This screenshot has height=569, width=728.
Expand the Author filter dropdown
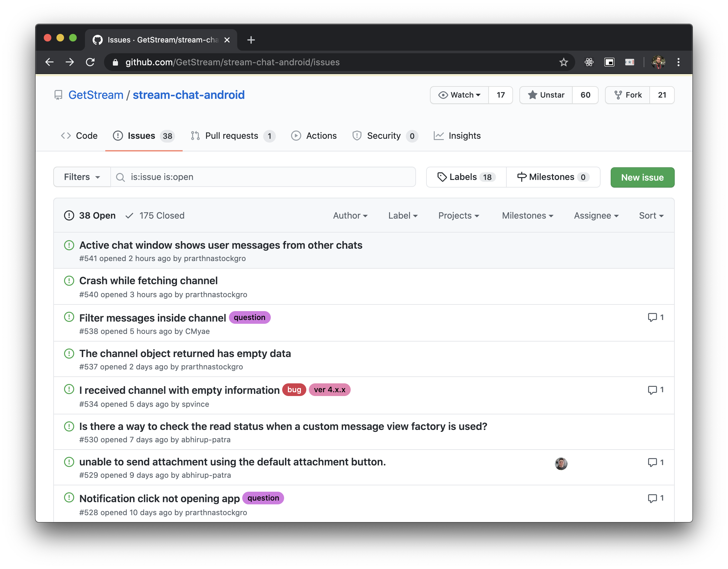pos(350,215)
